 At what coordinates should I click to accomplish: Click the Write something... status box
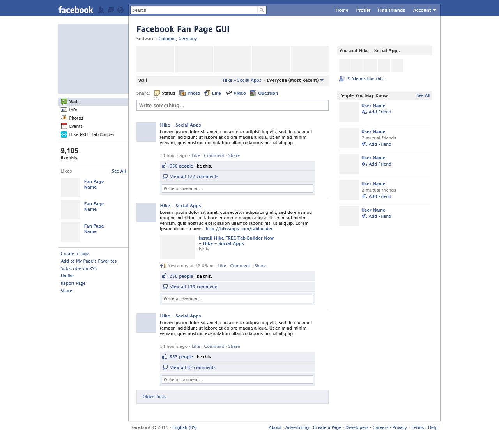tap(232, 105)
